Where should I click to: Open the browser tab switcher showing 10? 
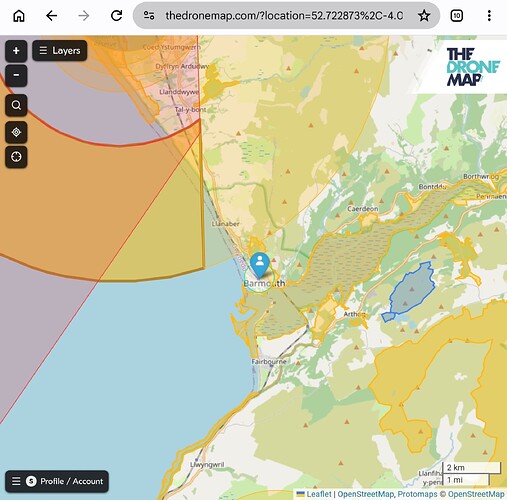point(456,16)
